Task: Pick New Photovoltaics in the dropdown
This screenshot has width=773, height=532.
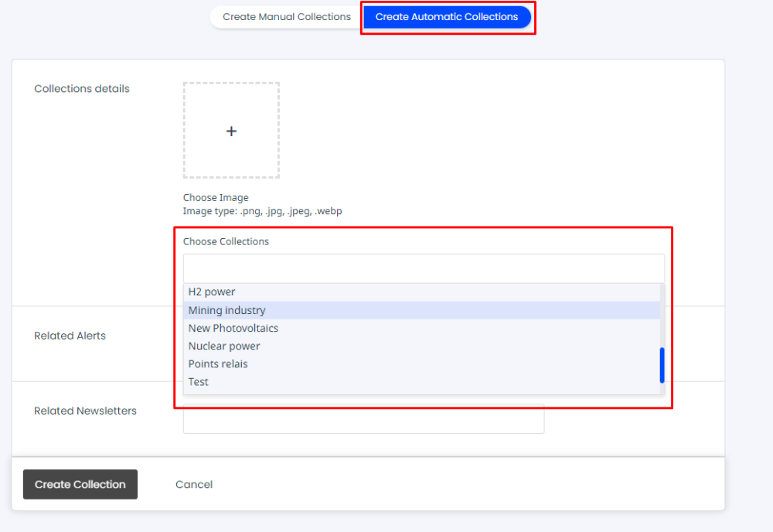Action: [x=421, y=328]
